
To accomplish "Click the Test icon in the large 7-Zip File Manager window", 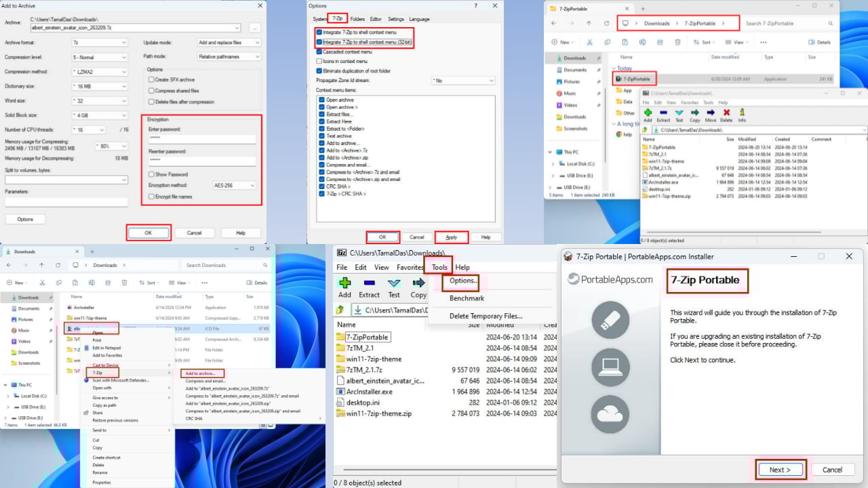I will point(394,283).
